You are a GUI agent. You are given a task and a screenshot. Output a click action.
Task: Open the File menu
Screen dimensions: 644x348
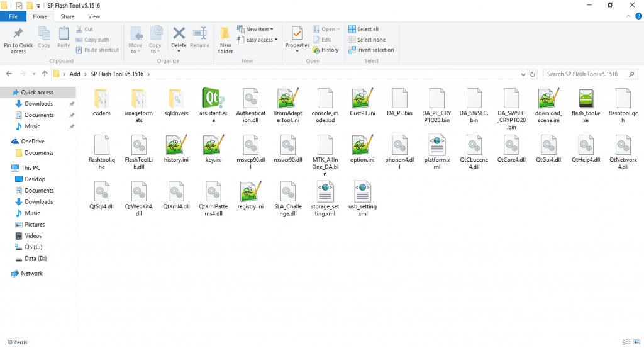pyautogui.click(x=13, y=16)
